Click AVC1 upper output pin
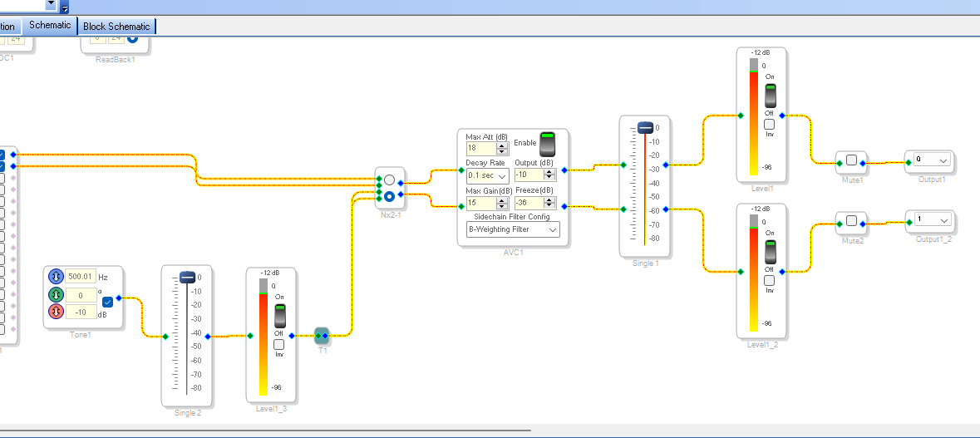Viewport: 980px width, 438px height. coord(565,170)
